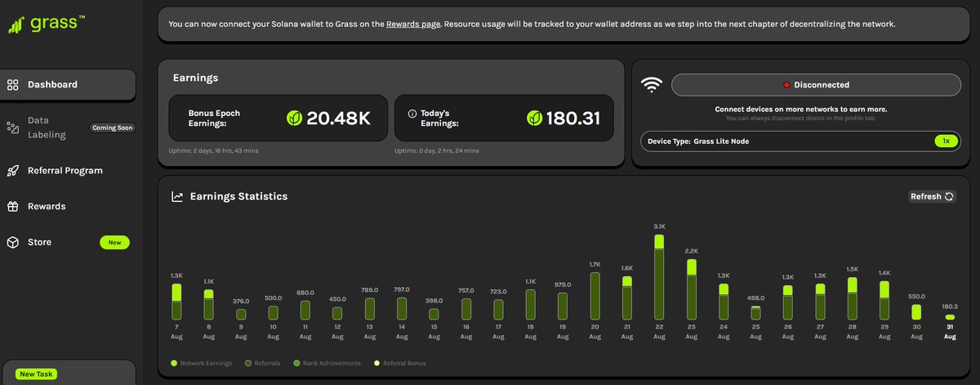980x385 pixels.
Task: Click the Earnings Statistics chart icon
Action: pyautogui.click(x=177, y=196)
